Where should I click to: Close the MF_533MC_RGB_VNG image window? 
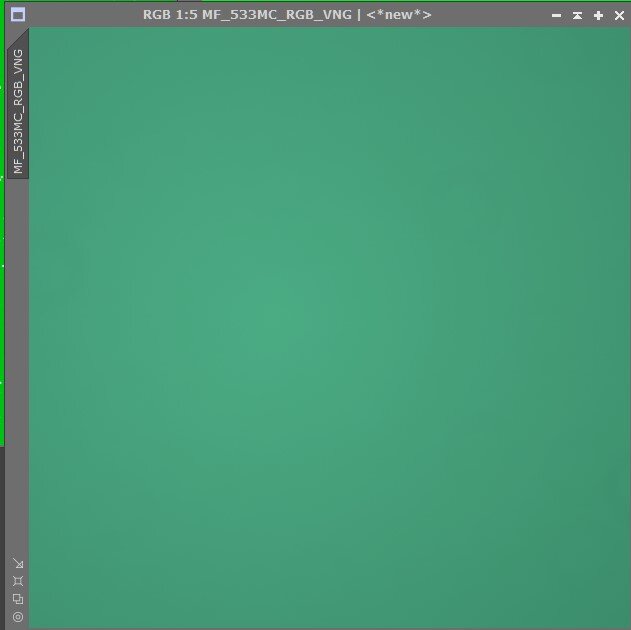click(619, 16)
